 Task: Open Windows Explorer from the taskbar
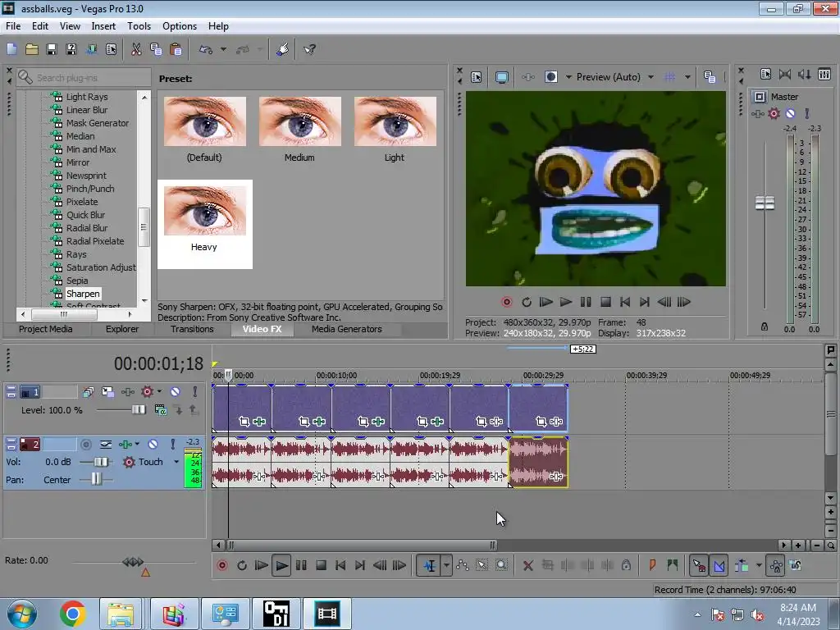click(121, 614)
